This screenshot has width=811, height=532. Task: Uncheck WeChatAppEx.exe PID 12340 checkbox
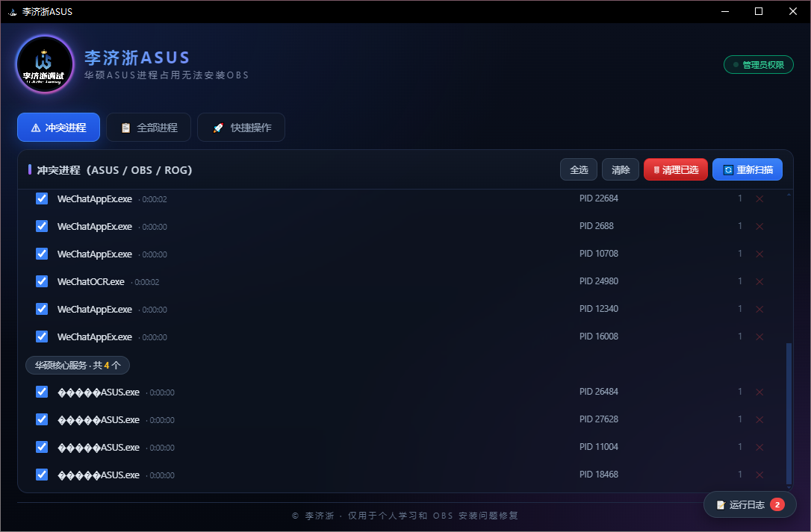coord(42,309)
